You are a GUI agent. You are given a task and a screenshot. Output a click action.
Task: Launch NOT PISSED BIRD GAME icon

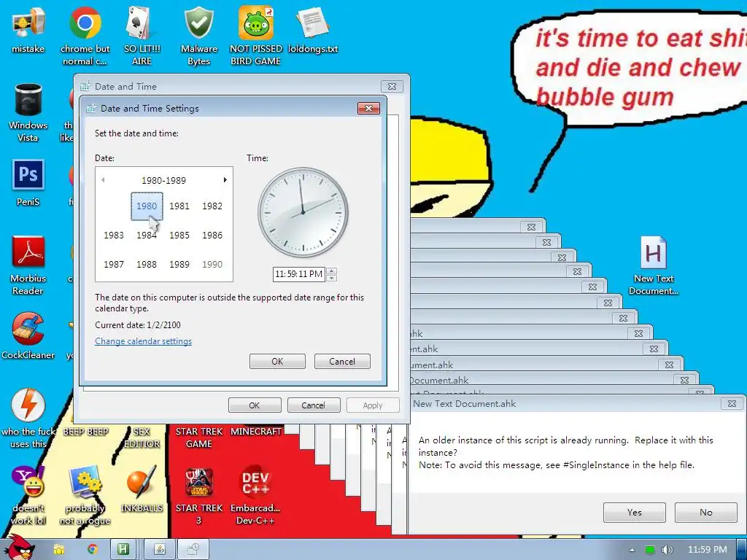(256, 36)
